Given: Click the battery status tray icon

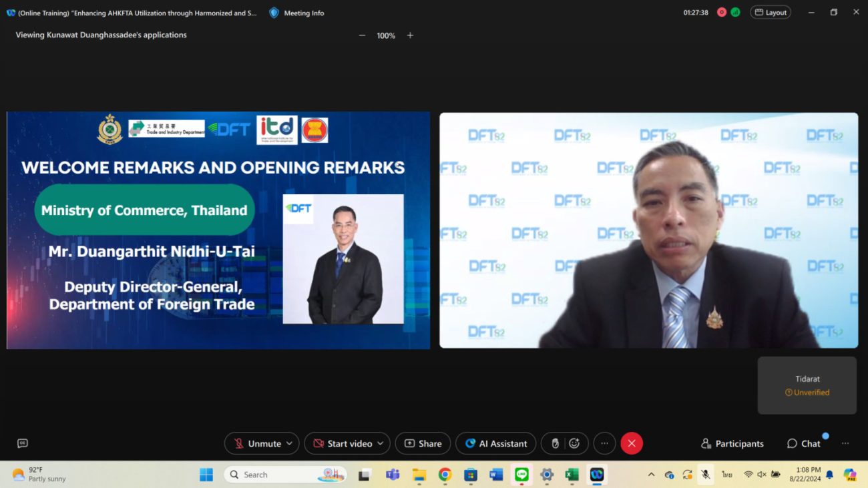Looking at the screenshot, I should click(776, 475).
